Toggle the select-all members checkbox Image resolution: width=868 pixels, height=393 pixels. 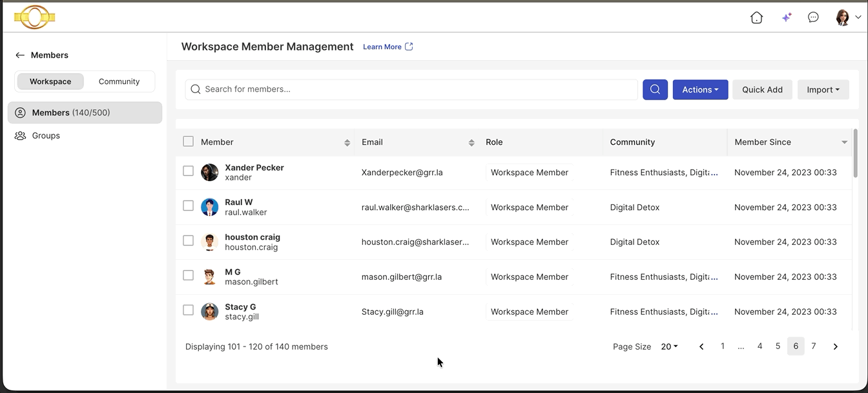(188, 142)
